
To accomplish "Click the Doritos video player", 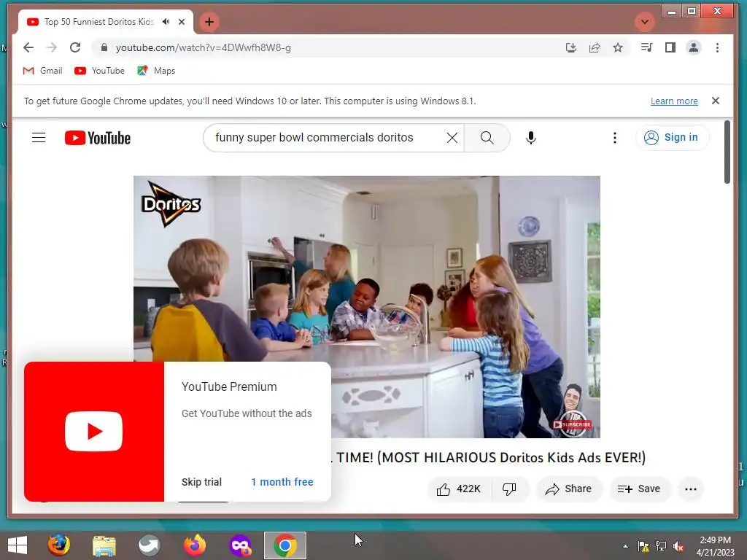I will tap(366, 307).
